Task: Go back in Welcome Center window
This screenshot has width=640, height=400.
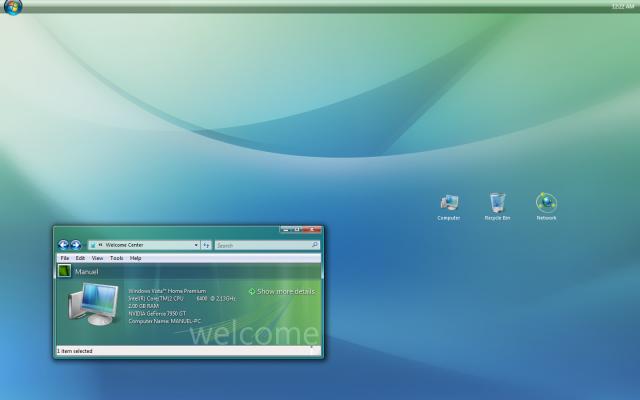Action: pyautogui.click(x=63, y=244)
